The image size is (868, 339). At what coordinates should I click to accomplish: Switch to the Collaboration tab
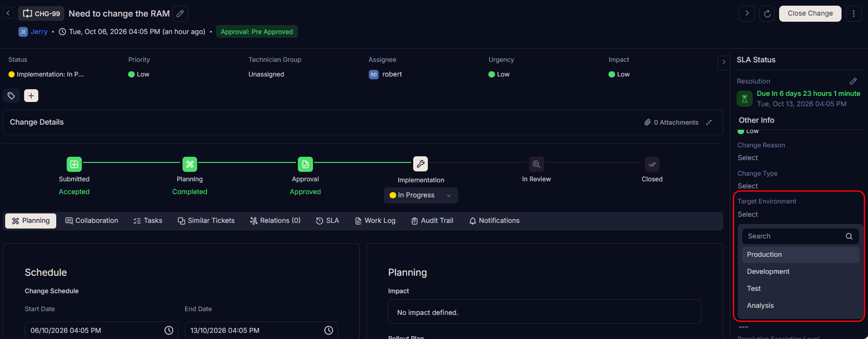pyautogui.click(x=92, y=220)
